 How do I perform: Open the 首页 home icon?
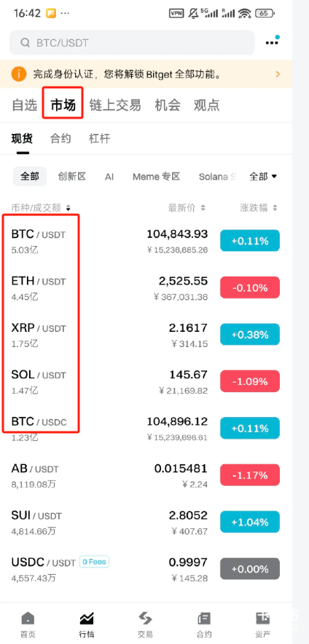coord(28,618)
